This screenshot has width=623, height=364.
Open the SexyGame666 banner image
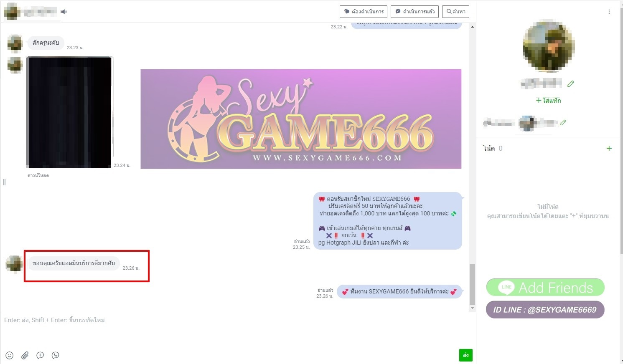301,119
